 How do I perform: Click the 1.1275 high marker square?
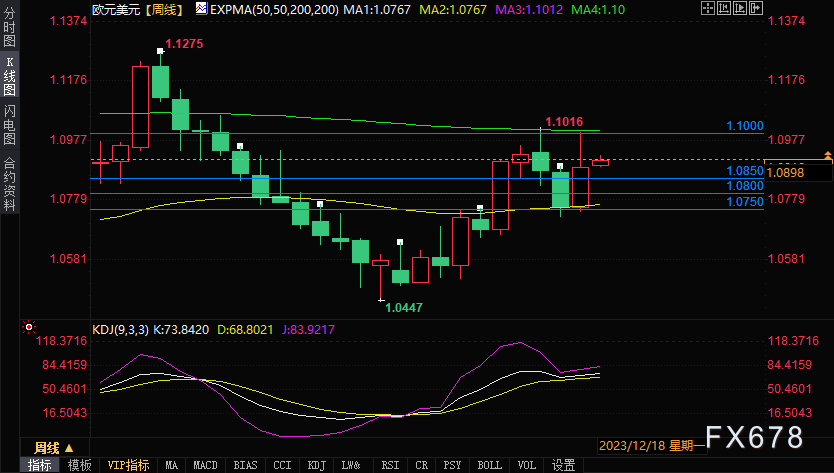coord(160,51)
